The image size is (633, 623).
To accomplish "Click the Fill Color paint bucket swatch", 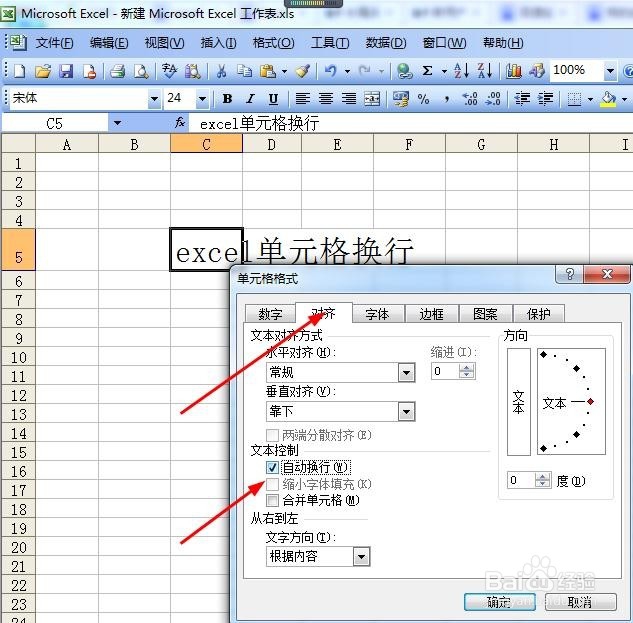I will click(608, 99).
